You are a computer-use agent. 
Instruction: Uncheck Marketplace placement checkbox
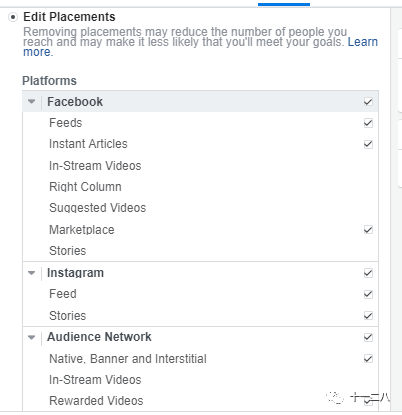368,230
